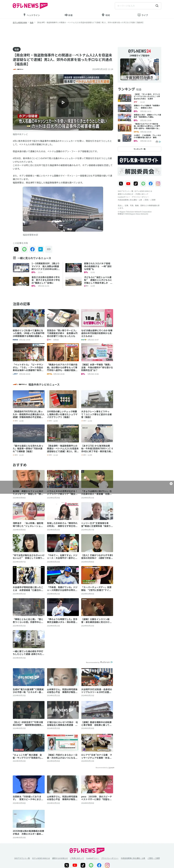Open footer LINE social icon
The height and width of the screenshot is (868, 174).
91,865
